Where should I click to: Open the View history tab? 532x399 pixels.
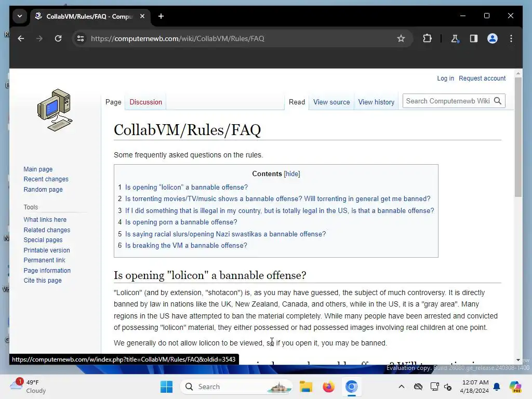[376, 102]
